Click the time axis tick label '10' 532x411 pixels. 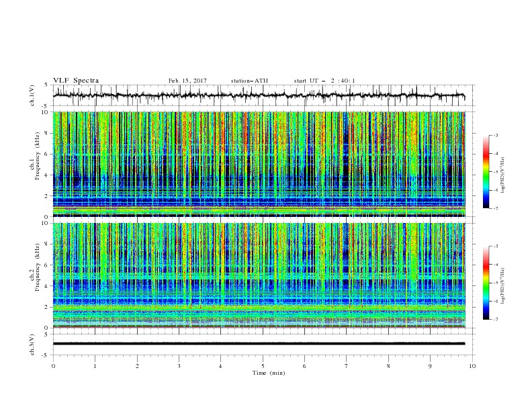tap(472, 366)
